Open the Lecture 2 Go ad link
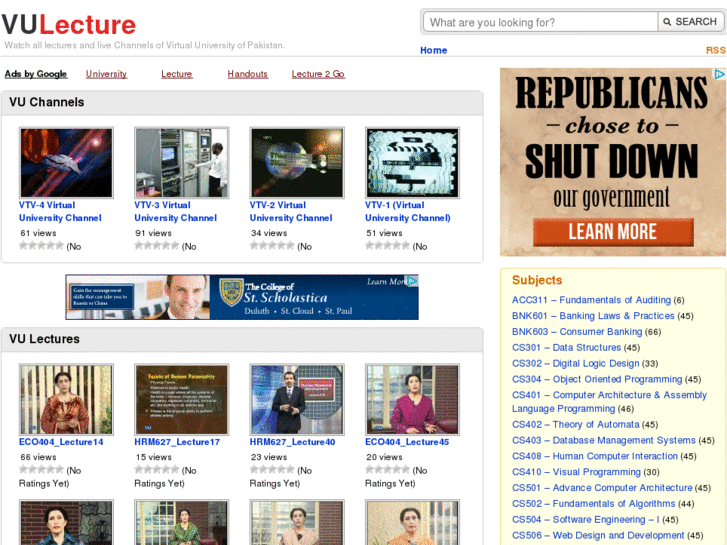 (318, 74)
